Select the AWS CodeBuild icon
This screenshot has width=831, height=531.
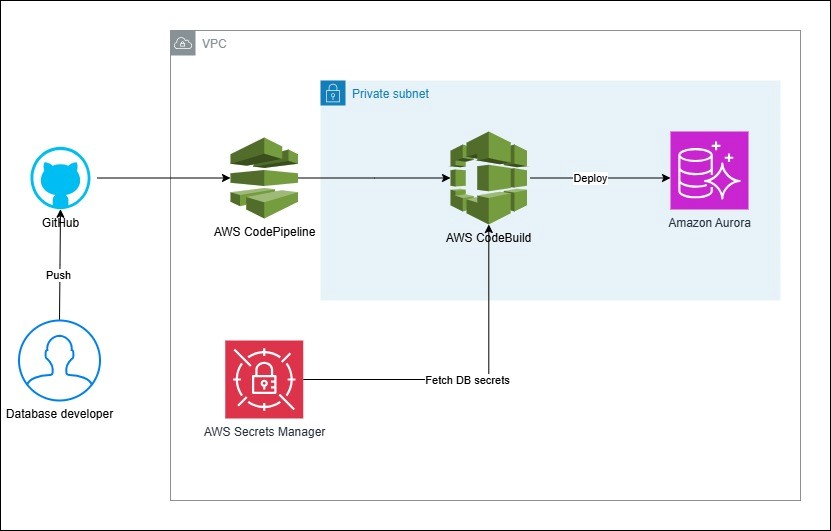coord(489,178)
